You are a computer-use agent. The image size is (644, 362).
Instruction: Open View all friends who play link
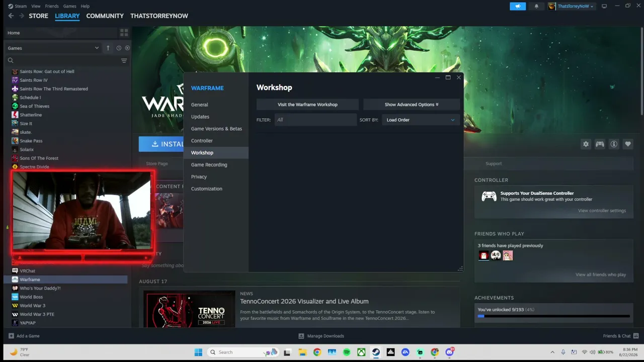click(601, 275)
